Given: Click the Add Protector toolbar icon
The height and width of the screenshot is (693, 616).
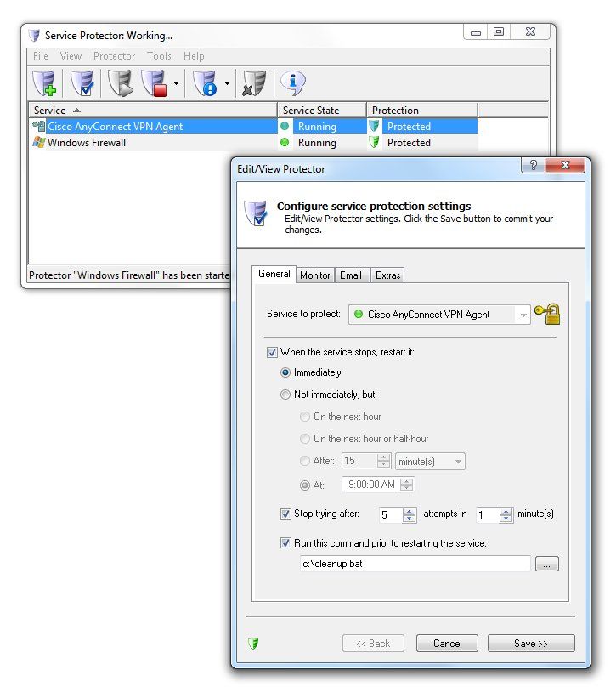Looking at the screenshot, I should (44, 83).
